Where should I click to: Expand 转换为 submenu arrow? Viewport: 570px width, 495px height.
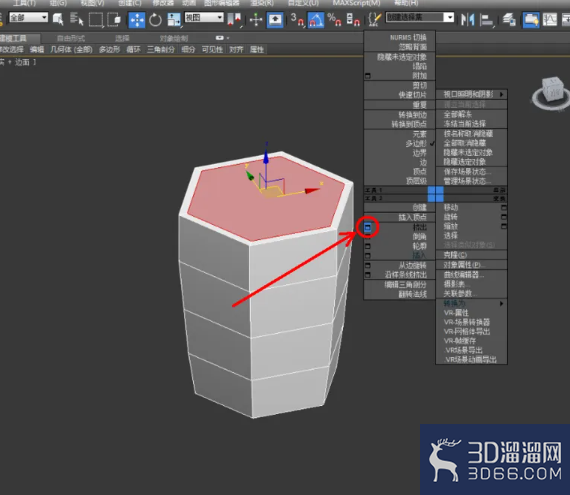tap(502, 303)
